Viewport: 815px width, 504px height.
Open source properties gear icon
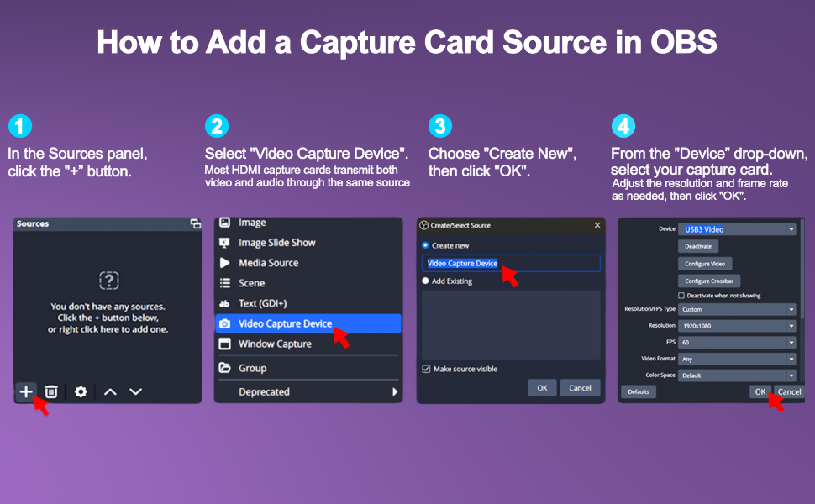coord(81,391)
